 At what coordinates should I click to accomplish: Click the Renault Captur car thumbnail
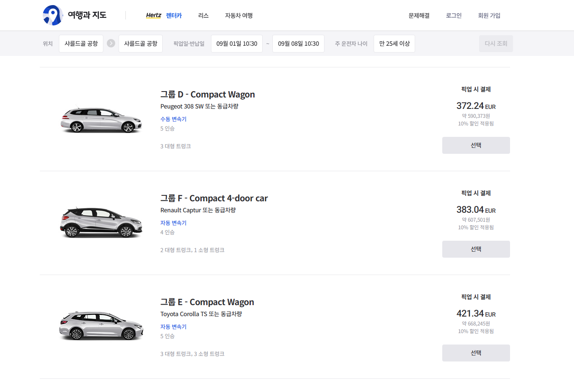click(x=101, y=222)
